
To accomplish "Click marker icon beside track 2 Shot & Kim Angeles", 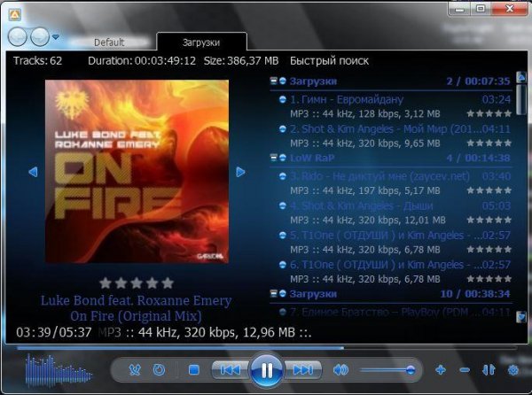I will (282, 128).
